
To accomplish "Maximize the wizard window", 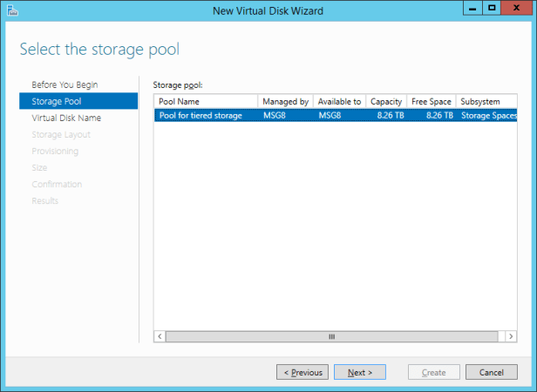I will 492,8.
